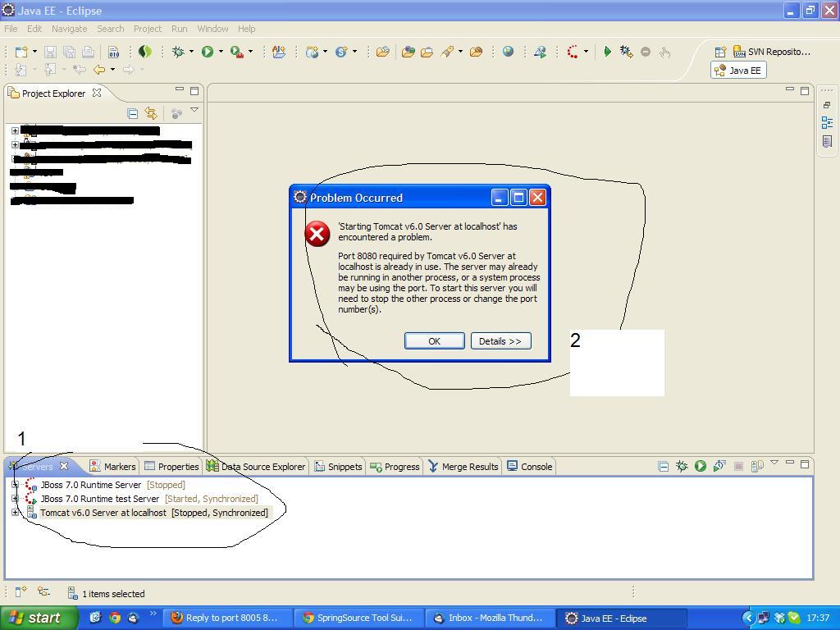Click OK in Problem Occurred dialog

click(435, 341)
